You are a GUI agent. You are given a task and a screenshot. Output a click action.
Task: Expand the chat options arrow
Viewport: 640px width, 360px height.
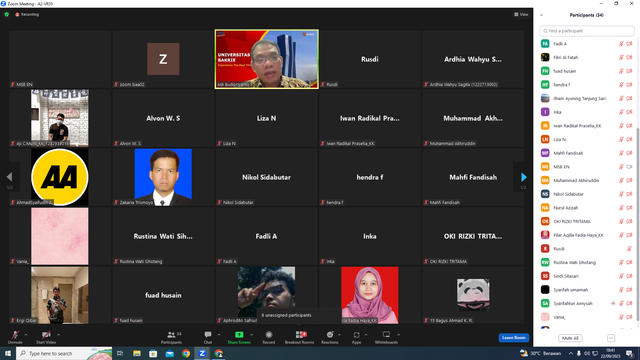(219, 335)
